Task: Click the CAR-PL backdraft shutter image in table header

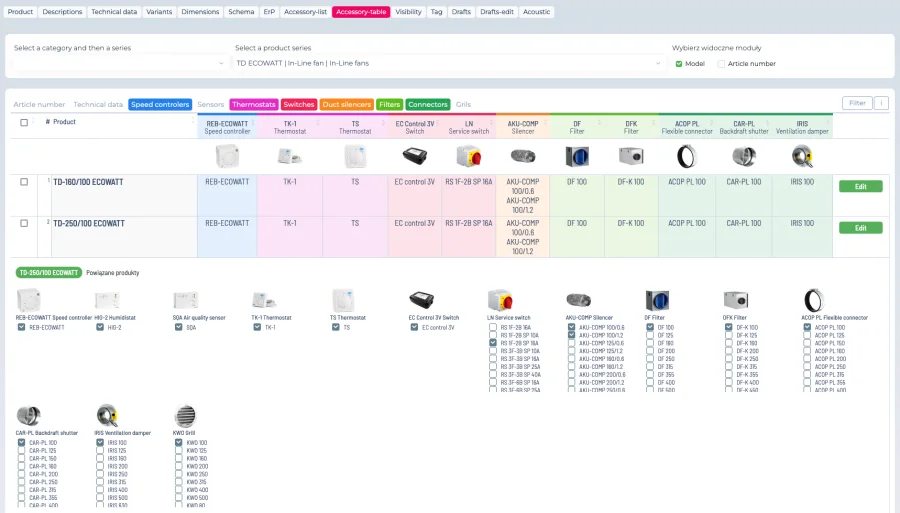Action: coord(744,156)
